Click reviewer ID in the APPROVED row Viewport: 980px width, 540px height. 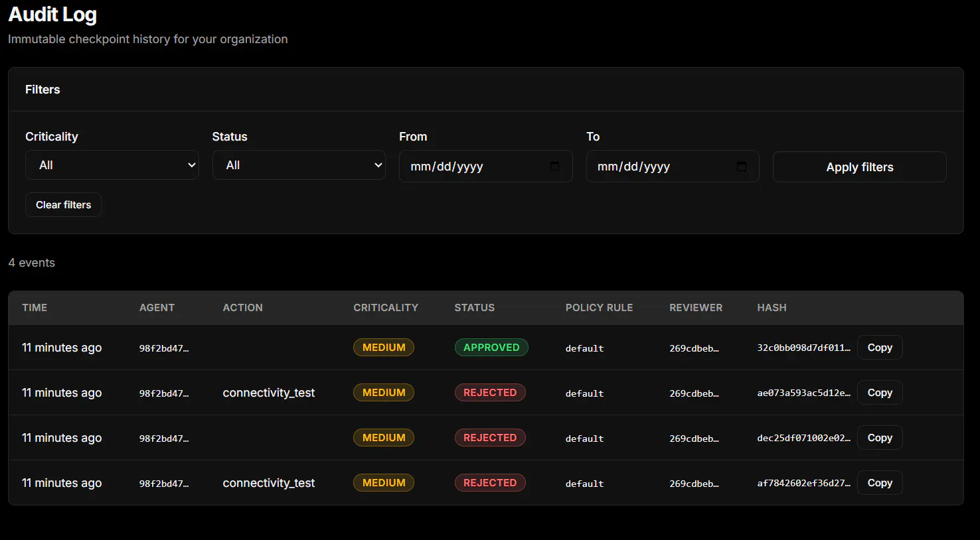tap(694, 348)
